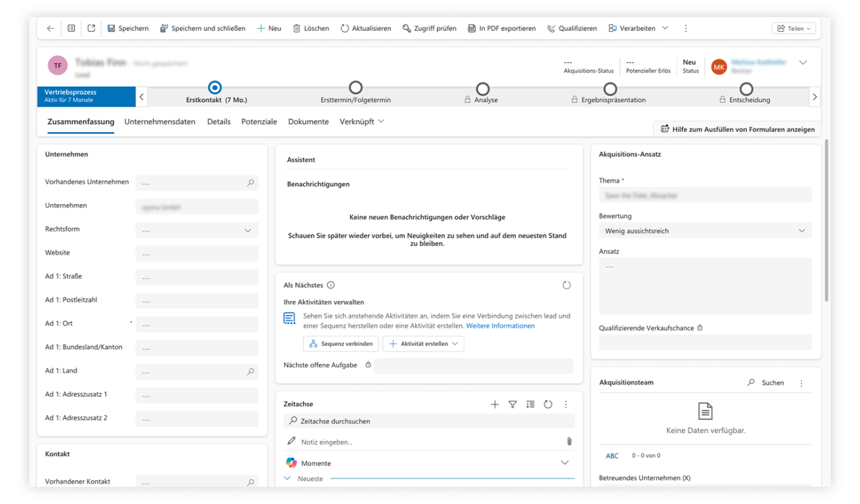The height and width of the screenshot is (504, 860).
Task: Select the Erstkontakt process stage
Action: tap(215, 88)
